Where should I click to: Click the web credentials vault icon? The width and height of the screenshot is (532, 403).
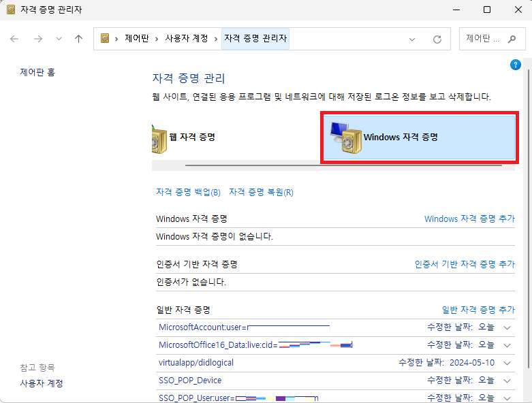coord(159,140)
